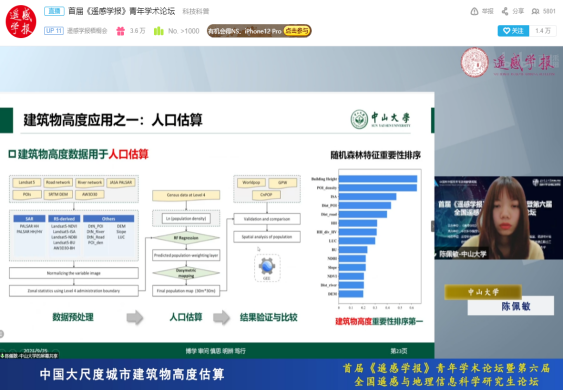Screen dimensions: 563x390
Task: Click the 陈佩敏 name card
Action: [511, 306]
